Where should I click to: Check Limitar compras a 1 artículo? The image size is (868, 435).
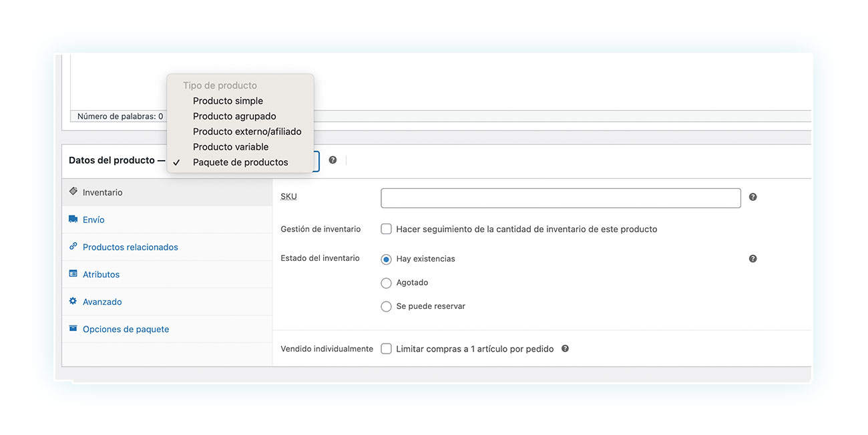pos(386,349)
